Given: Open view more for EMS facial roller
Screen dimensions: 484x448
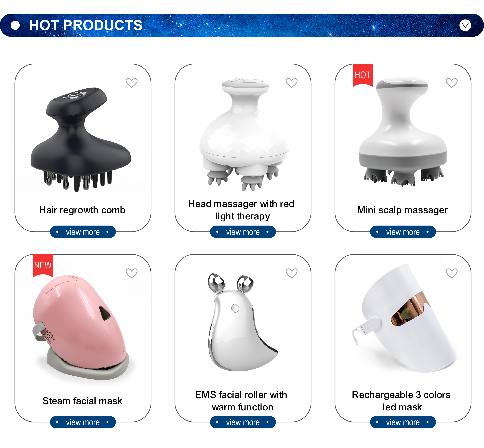Looking at the screenshot, I should click(x=243, y=422).
